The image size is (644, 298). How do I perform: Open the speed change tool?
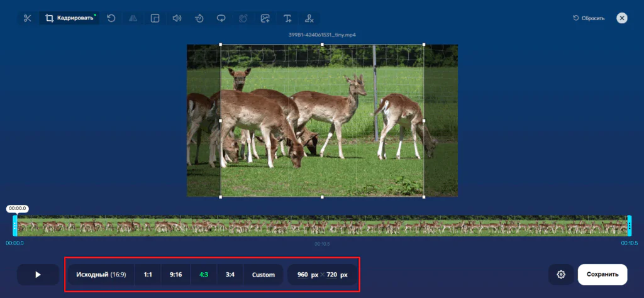[199, 18]
